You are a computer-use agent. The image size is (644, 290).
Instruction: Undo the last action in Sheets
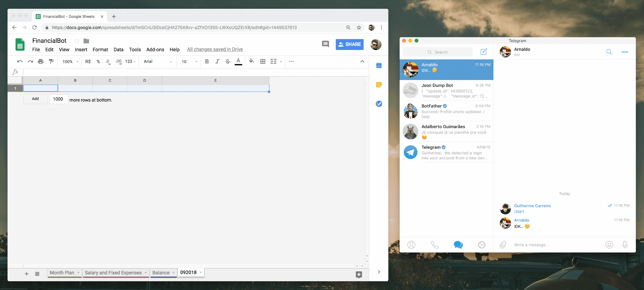(20, 61)
